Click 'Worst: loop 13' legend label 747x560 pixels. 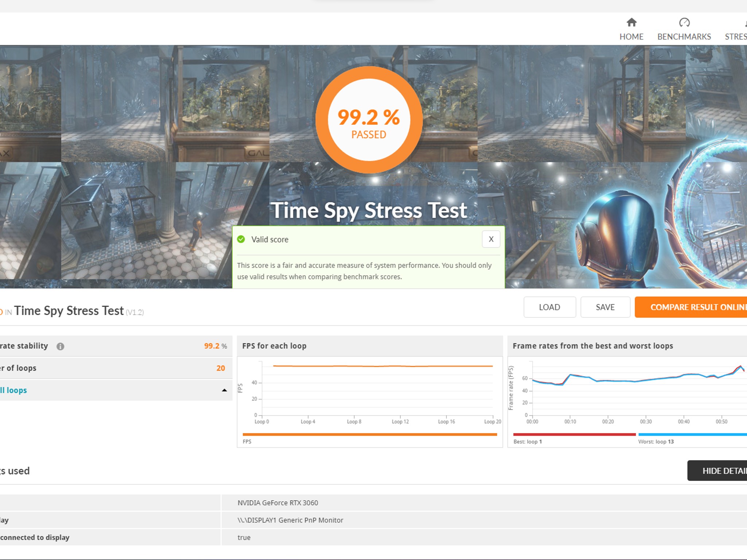[656, 442]
